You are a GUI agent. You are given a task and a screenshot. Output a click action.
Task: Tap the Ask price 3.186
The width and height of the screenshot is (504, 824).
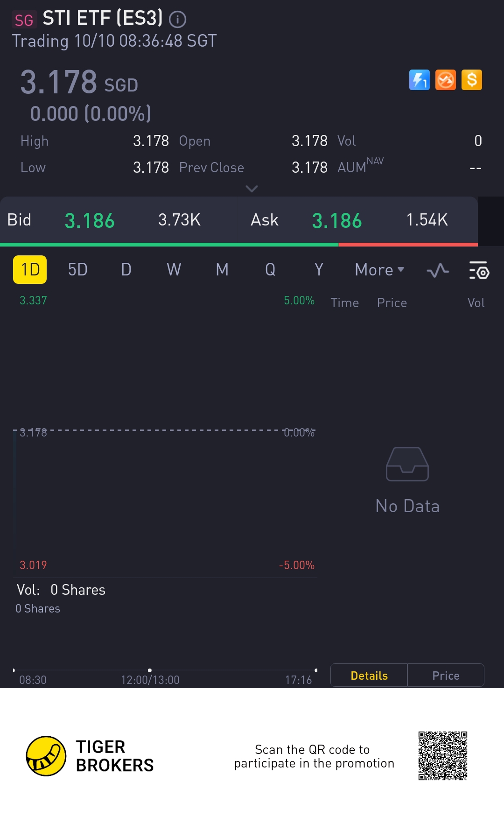(337, 220)
